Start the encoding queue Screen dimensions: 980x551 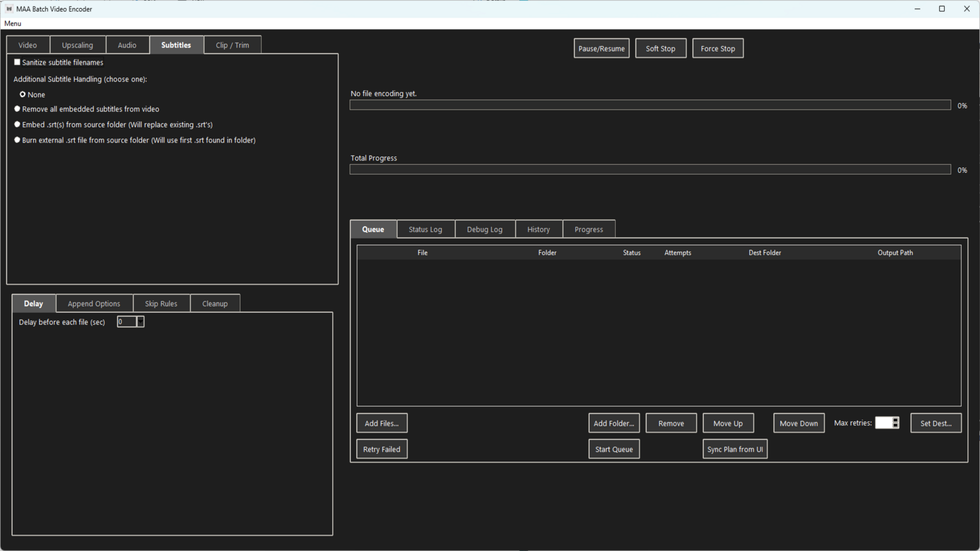(614, 449)
